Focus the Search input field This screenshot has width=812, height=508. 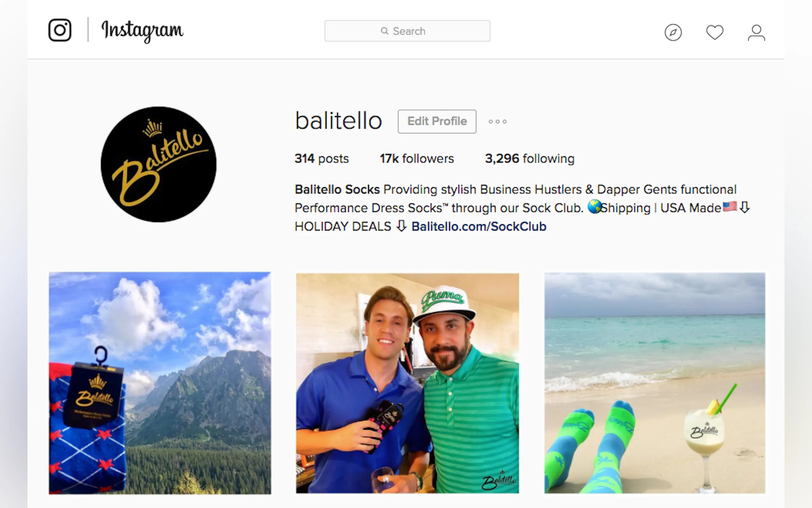407,31
